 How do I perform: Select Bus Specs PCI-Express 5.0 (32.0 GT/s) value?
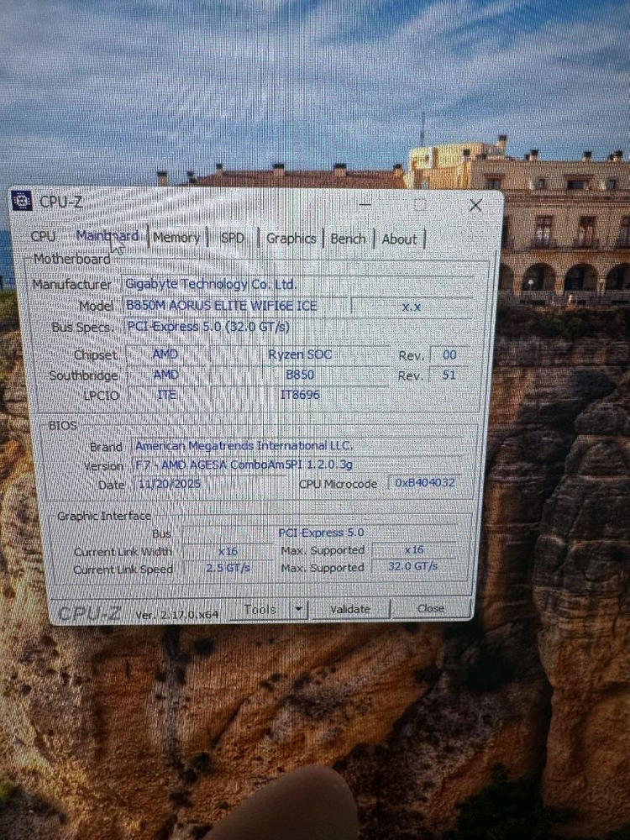(299, 327)
